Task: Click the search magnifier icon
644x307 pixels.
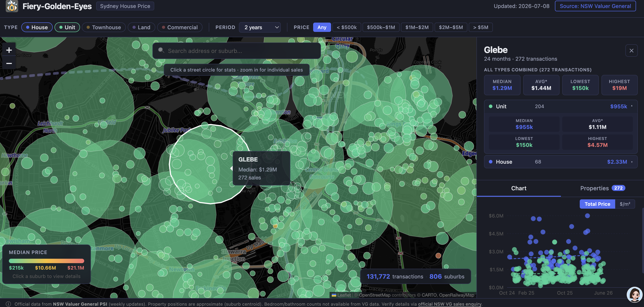Action: pyautogui.click(x=161, y=51)
